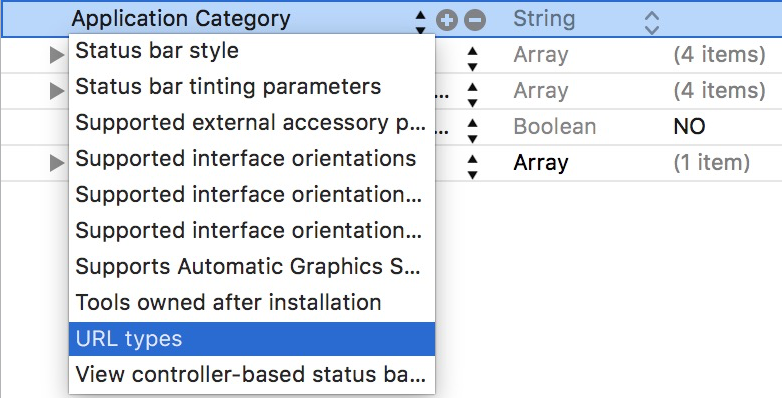This screenshot has height=398, width=782.
Task: Click the String type label
Action: pos(544,19)
